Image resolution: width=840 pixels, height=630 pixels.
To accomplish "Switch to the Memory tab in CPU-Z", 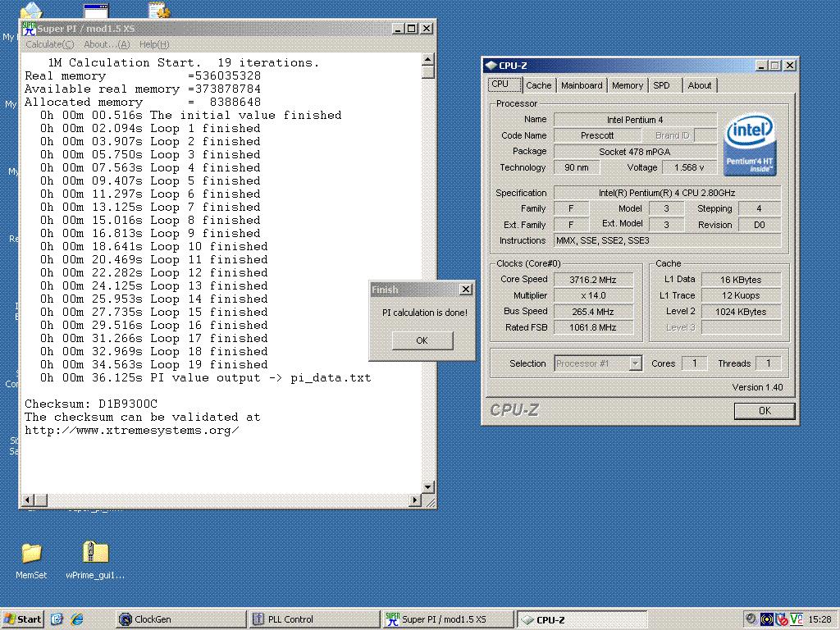I will click(x=628, y=85).
